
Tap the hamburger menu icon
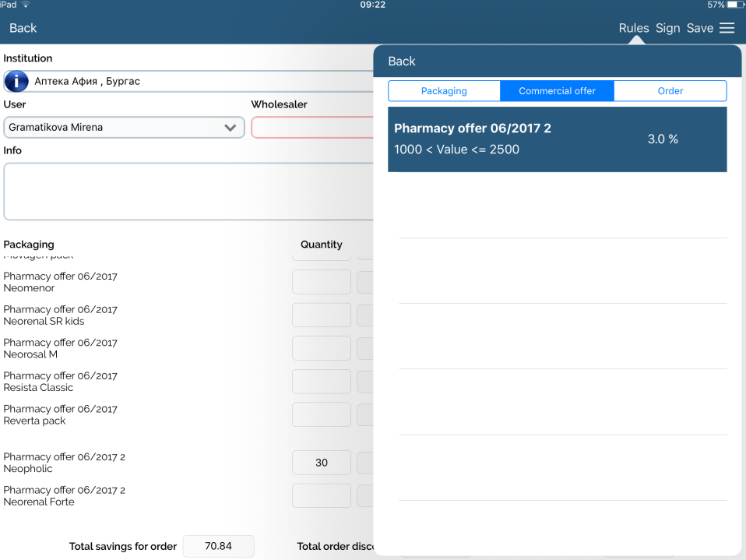(x=727, y=28)
